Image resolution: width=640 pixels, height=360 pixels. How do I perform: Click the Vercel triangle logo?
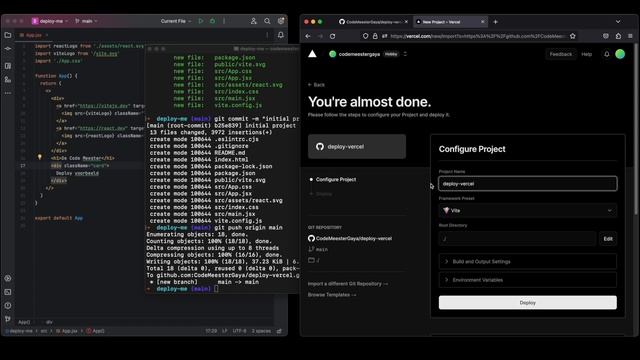tap(312, 54)
